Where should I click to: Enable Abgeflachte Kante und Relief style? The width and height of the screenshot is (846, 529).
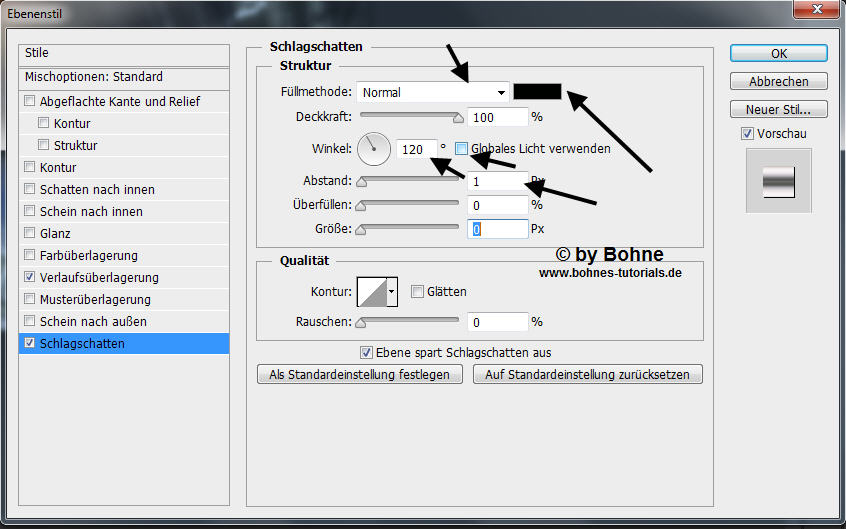[x=30, y=101]
